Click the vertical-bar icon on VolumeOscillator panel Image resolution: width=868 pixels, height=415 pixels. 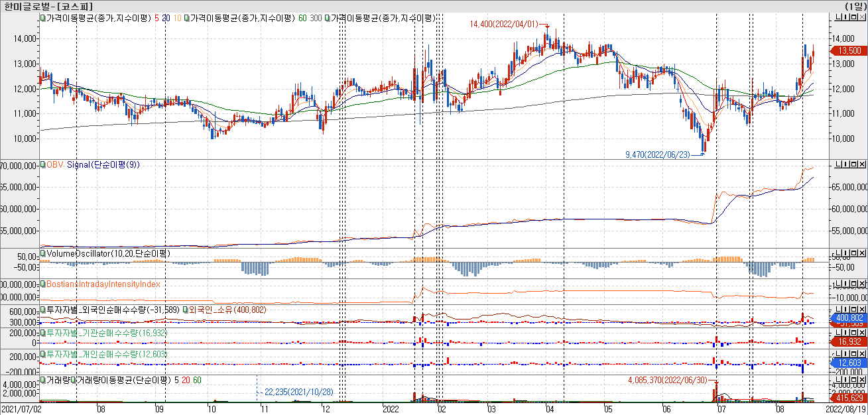(x=846, y=253)
